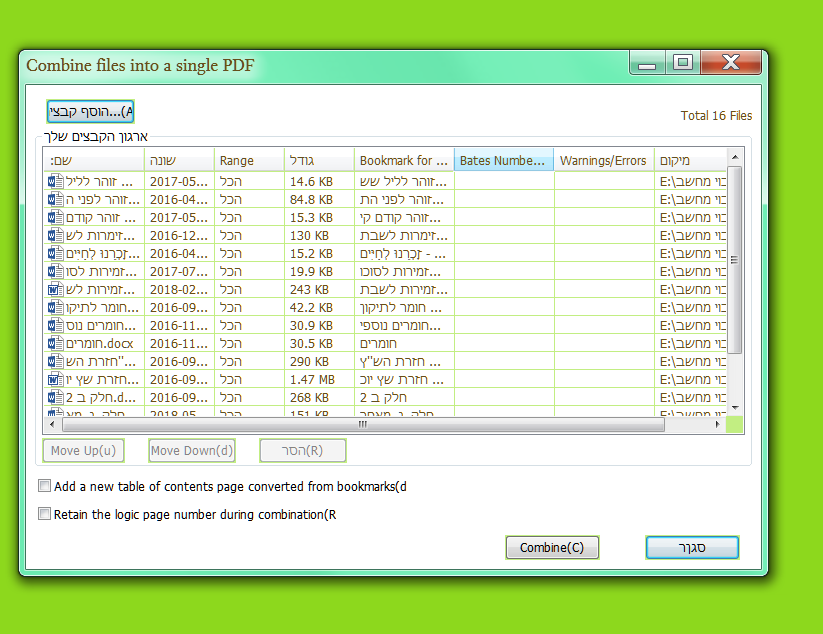Toggle Retain the logic page number checkbox
The width and height of the screenshot is (823, 634).
click(x=45, y=514)
